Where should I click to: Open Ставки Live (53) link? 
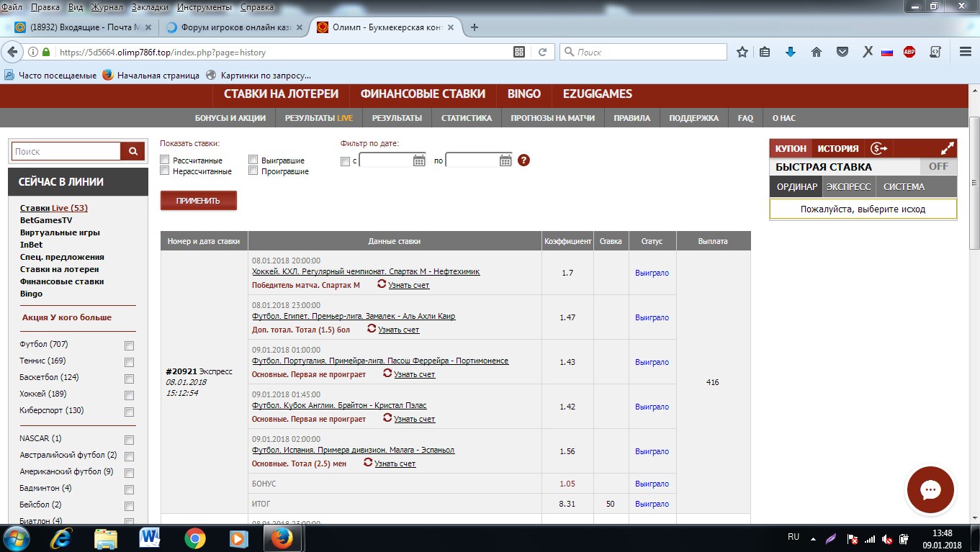[x=54, y=208]
